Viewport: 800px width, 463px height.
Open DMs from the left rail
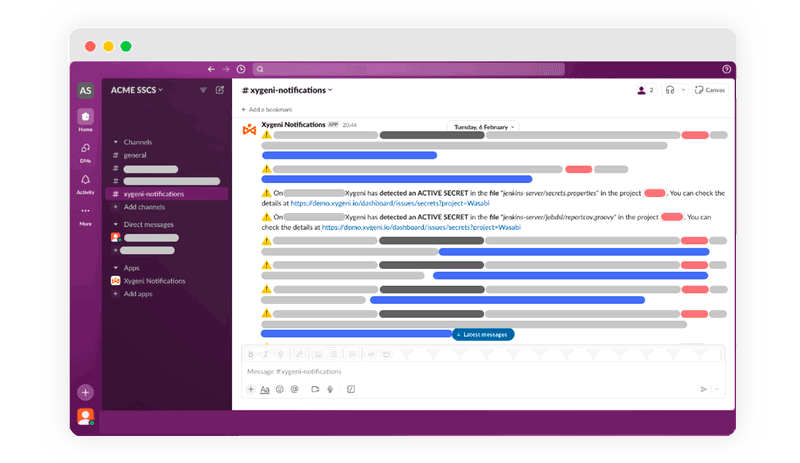(x=85, y=149)
